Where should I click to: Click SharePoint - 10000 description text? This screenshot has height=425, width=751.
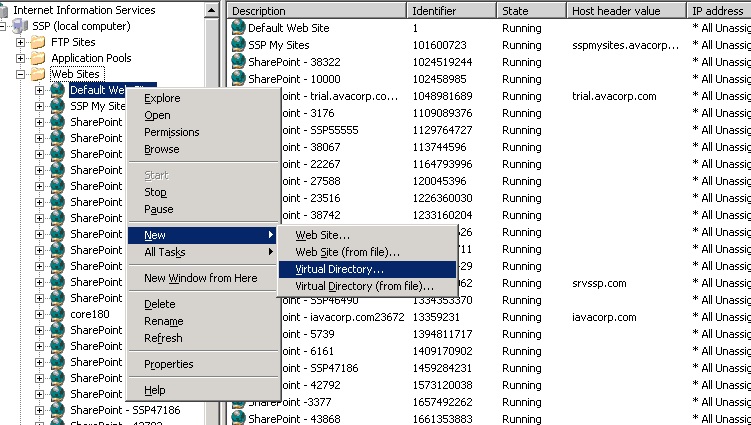point(294,79)
